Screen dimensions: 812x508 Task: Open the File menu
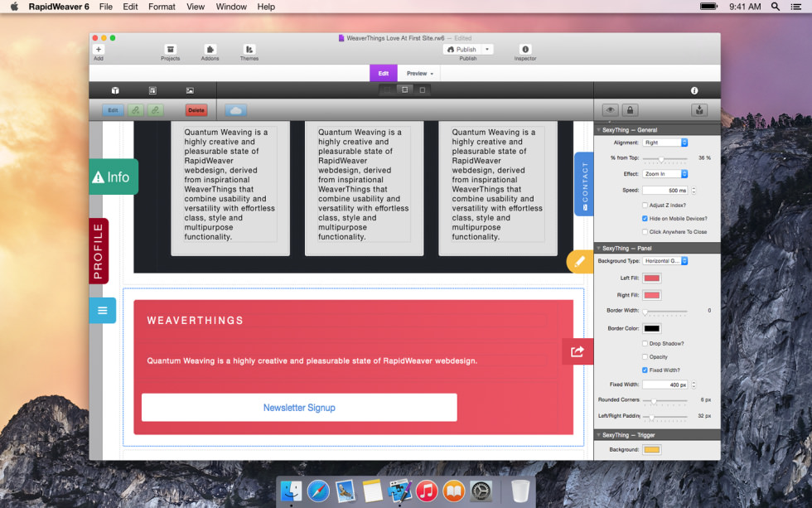point(106,7)
